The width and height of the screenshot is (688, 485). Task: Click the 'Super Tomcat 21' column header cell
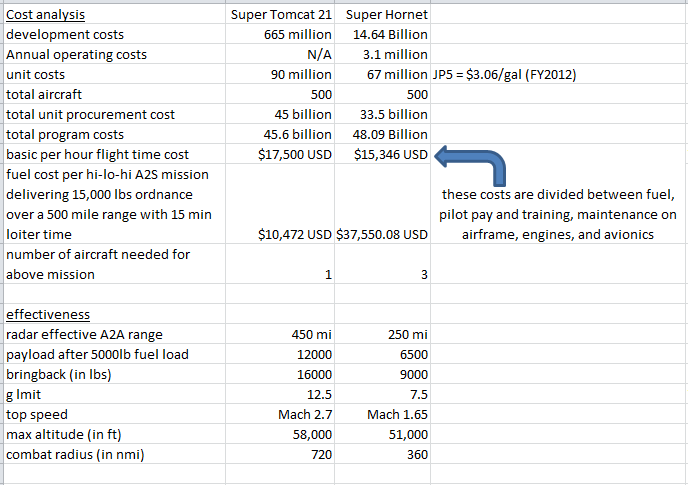coord(280,14)
